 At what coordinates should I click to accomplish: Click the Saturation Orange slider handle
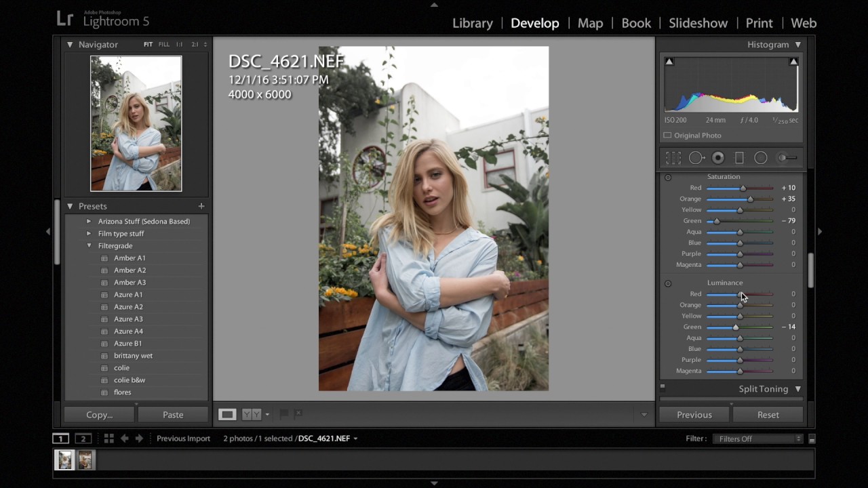point(750,199)
